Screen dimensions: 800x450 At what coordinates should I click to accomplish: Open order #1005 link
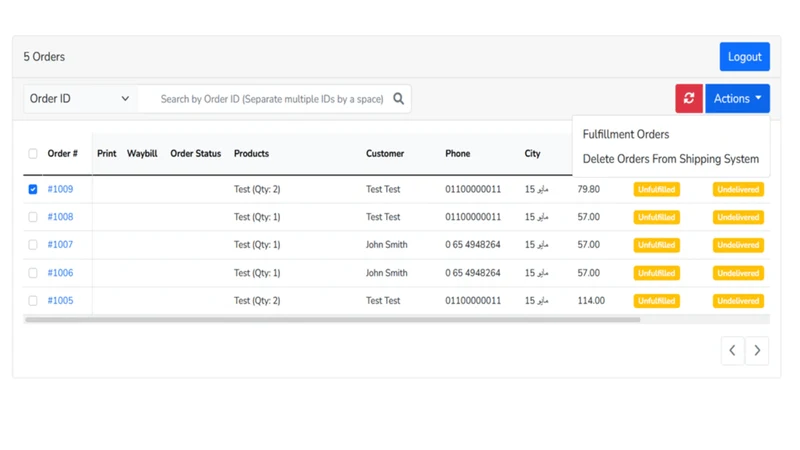(x=60, y=301)
